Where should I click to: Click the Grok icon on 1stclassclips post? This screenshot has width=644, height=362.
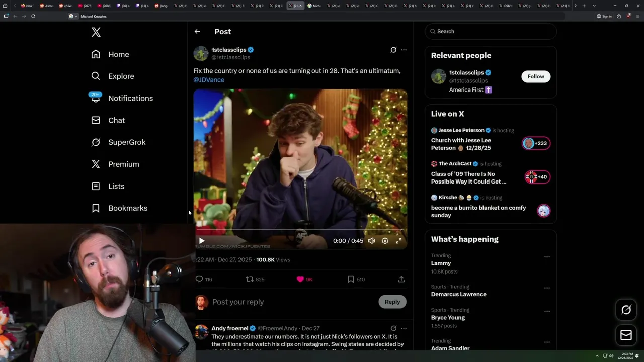click(393, 50)
